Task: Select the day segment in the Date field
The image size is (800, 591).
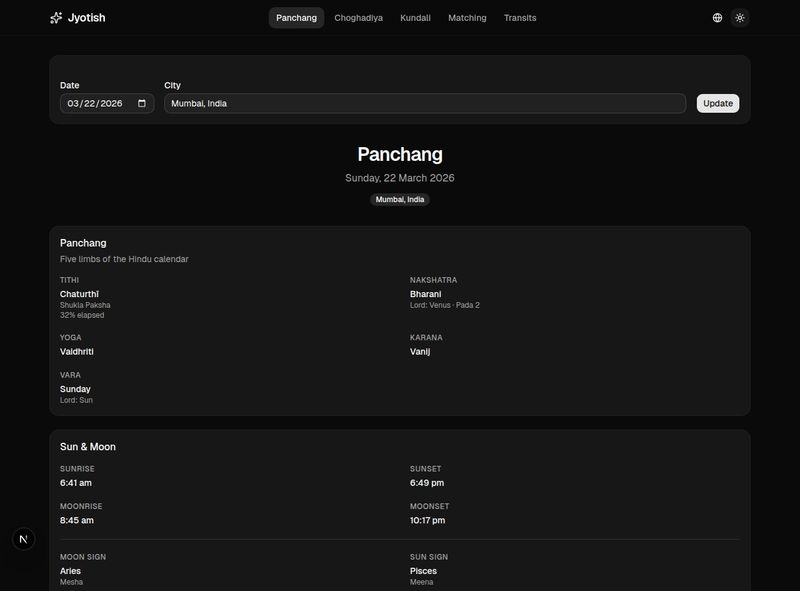Action: 90,103
